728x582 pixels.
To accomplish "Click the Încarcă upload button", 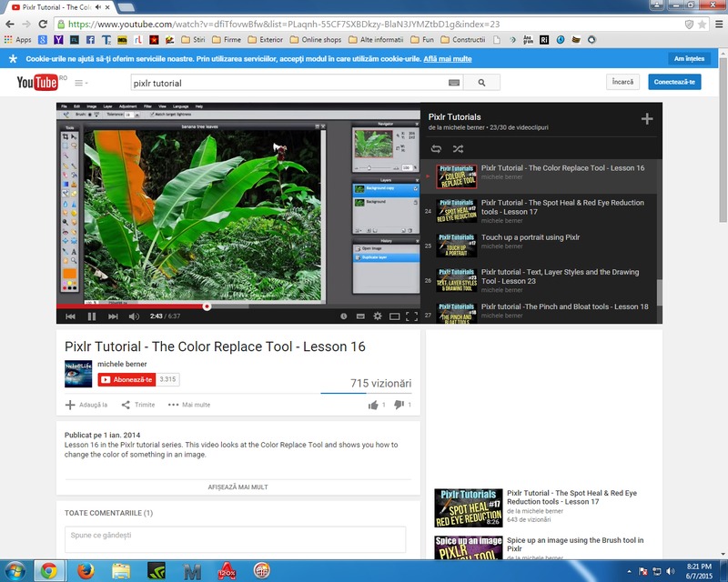I will pos(622,82).
